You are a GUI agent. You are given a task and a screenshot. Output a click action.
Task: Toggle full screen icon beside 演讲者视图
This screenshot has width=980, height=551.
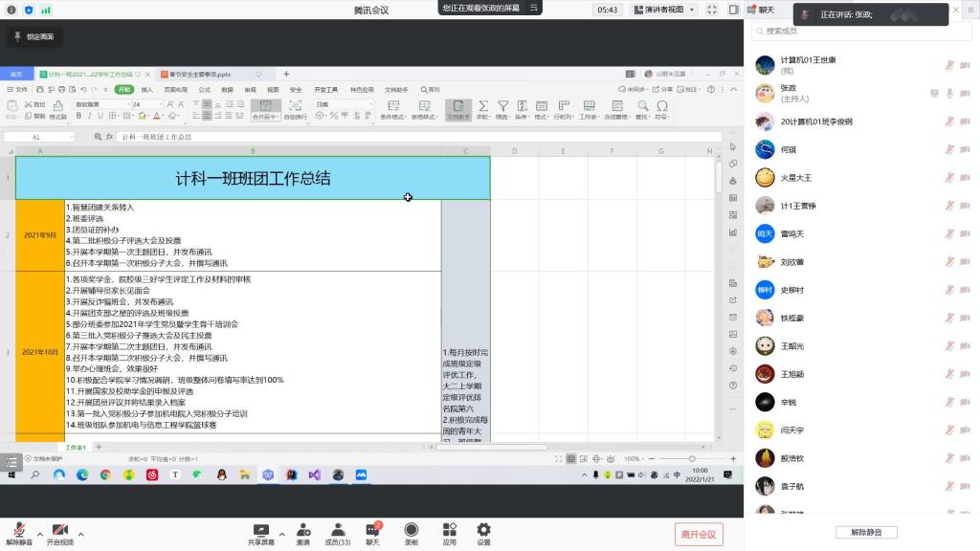click(711, 10)
